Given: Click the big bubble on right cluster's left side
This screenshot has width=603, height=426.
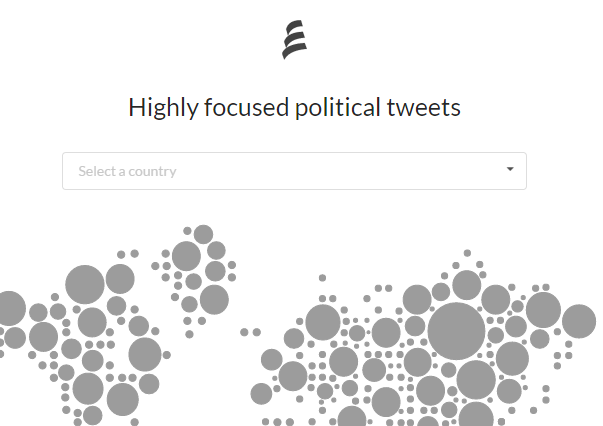Looking at the screenshot, I should pyautogui.click(x=323, y=322).
